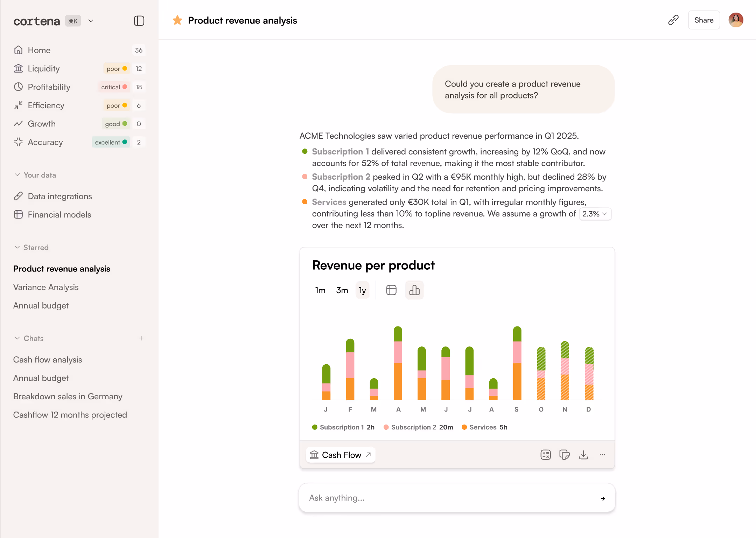Send message with the arrow icon
The width and height of the screenshot is (756, 538).
click(x=603, y=498)
